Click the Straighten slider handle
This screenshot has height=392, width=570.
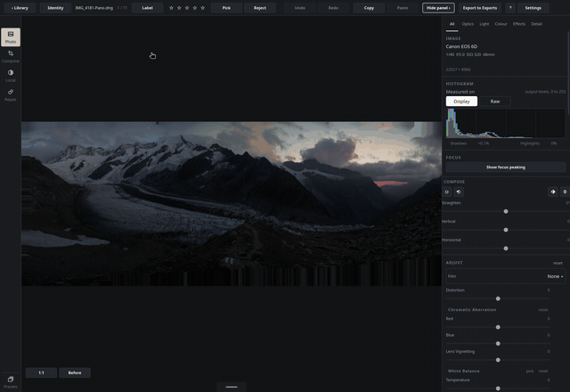tap(506, 211)
